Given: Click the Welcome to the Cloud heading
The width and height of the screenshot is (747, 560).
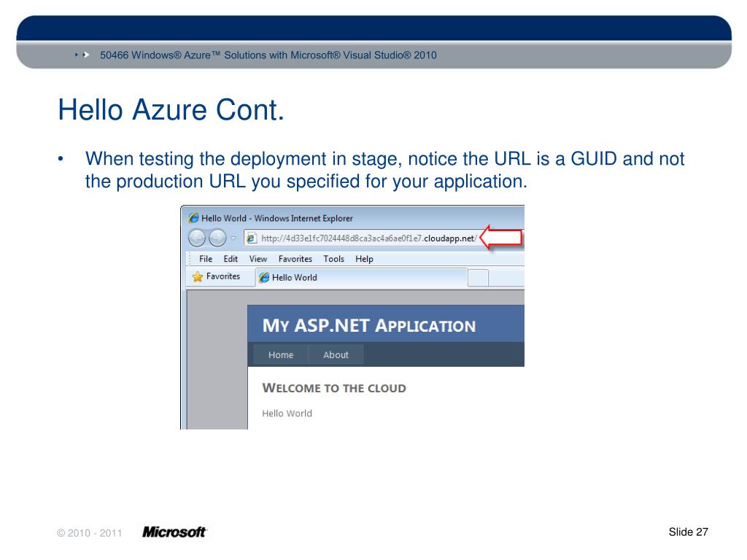Looking at the screenshot, I should 334,388.
